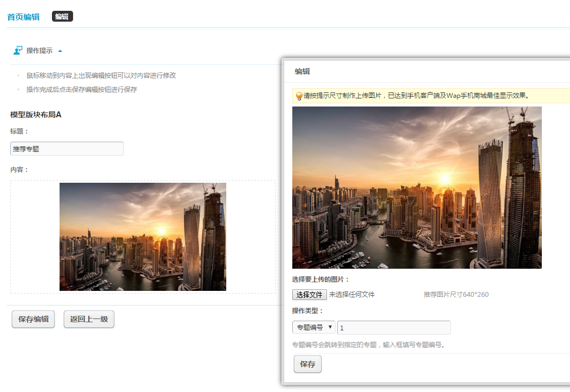This screenshot has width=570, height=392.
Task: Click the 操作提示 label text
Action: pyautogui.click(x=40, y=50)
